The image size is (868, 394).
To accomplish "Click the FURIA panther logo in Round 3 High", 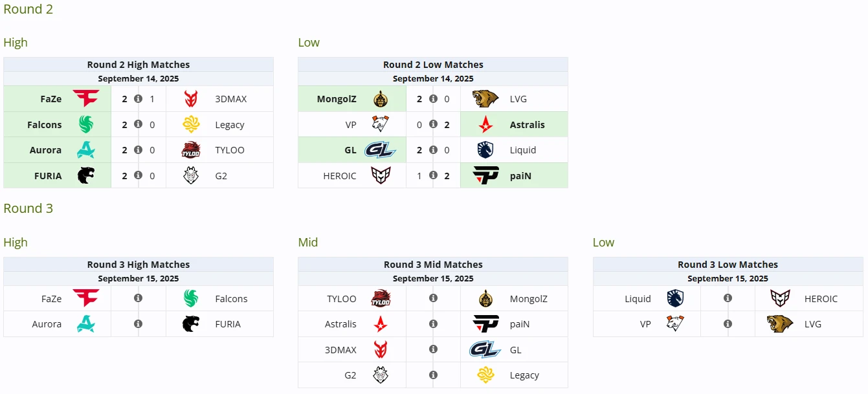I will (x=191, y=323).
